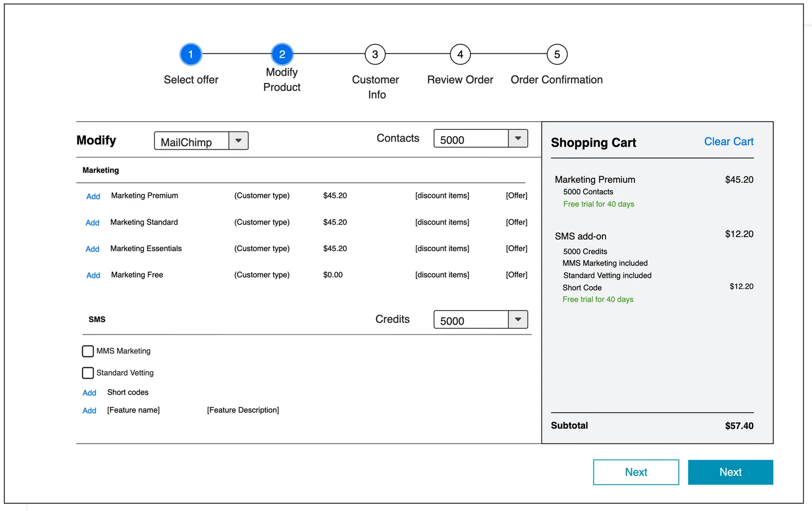The image size is (812, 511).
Task: Click the Short Code line in cart
Action: click(582, 288)
